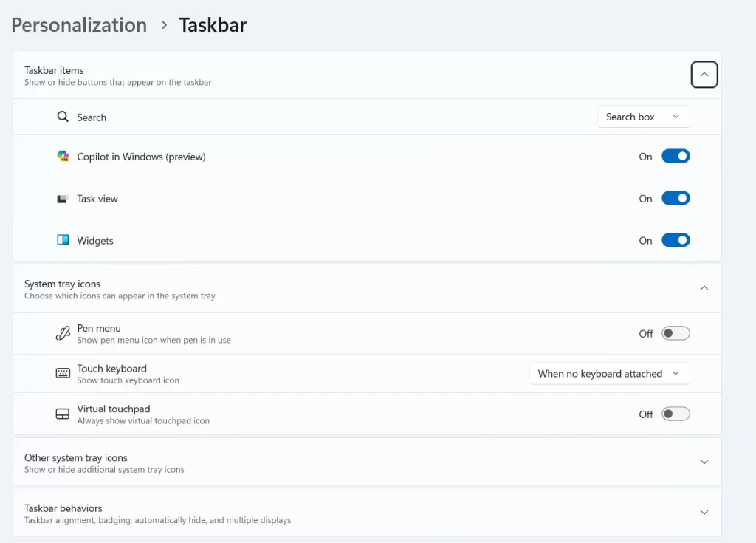756x543 pixels.
Task: Click the Copilot in Windows icon
Action: pyautogui.click(x=63, y=157)
